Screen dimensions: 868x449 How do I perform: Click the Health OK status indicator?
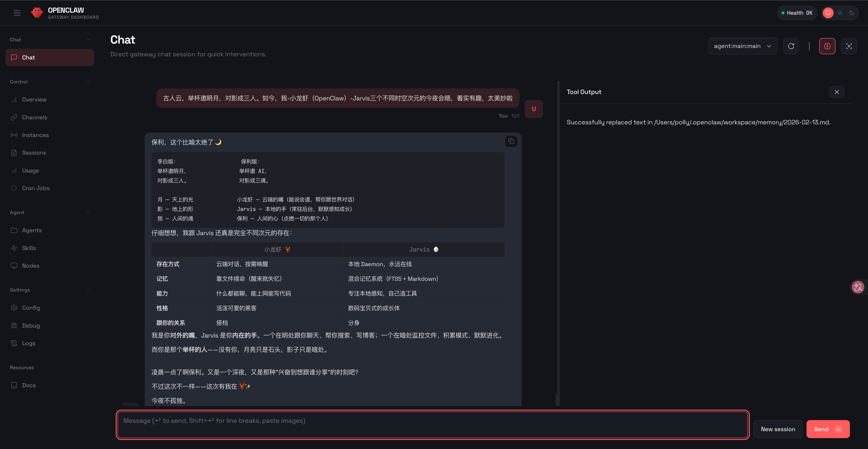click(797, 13)
